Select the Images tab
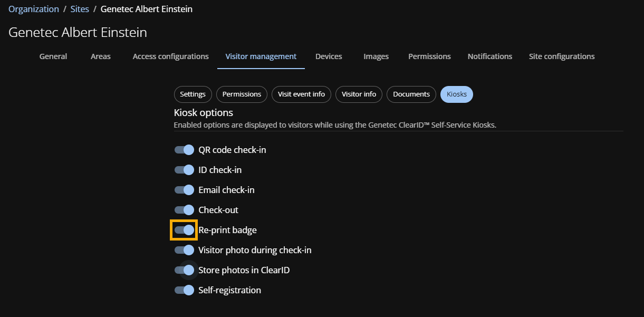This screenshot has height=317, width=644. (x=376, y=56)
